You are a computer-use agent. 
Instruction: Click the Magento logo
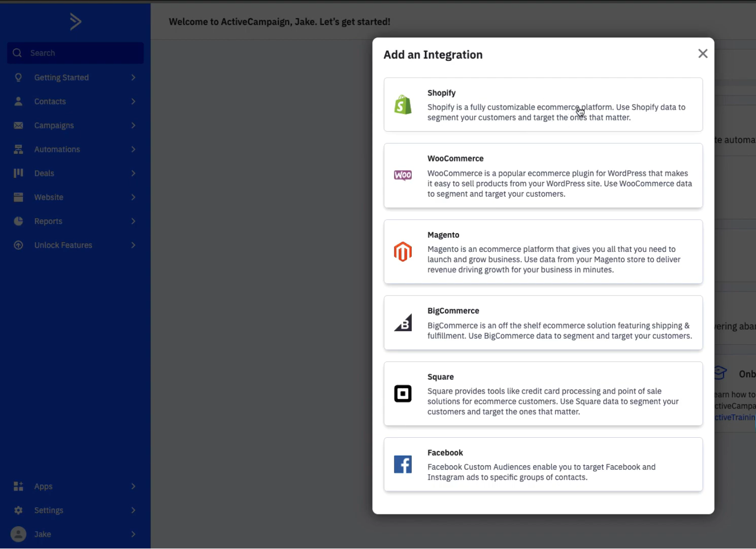(403, 251)
